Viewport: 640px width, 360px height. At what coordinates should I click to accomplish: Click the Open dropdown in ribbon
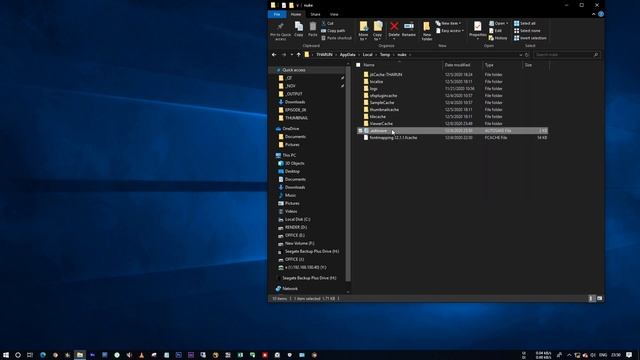pos(498,23)
